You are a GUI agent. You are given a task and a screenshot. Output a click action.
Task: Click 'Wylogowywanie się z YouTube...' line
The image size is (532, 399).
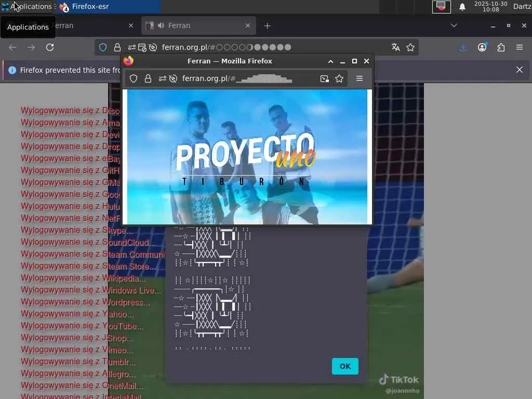(x=82, y=326)
